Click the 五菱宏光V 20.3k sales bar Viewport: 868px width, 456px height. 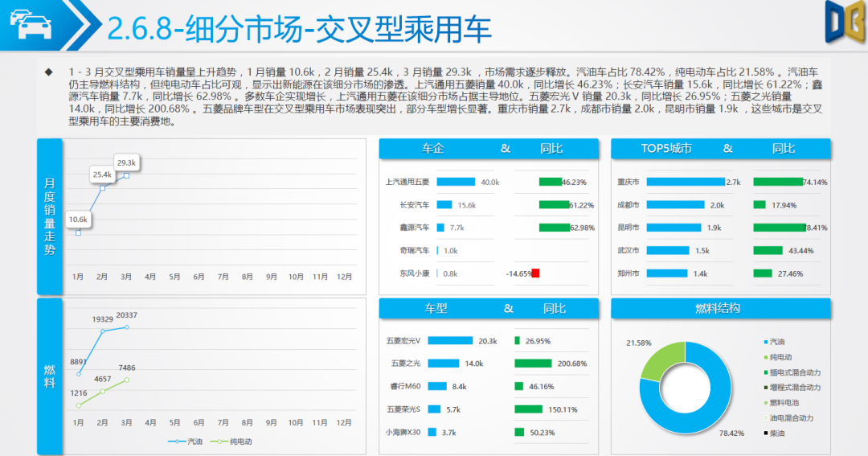pyautogui.click(x=450, y=341)
